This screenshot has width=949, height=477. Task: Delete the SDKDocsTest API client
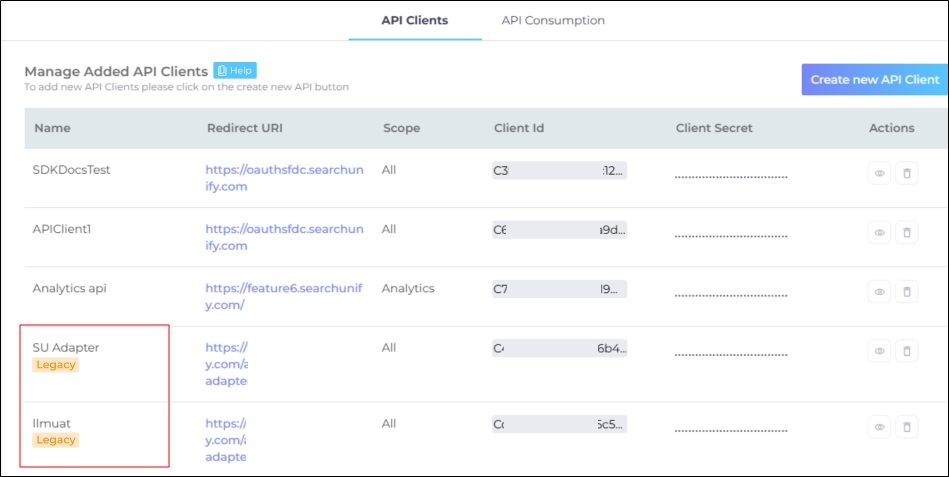coord(906,174)
